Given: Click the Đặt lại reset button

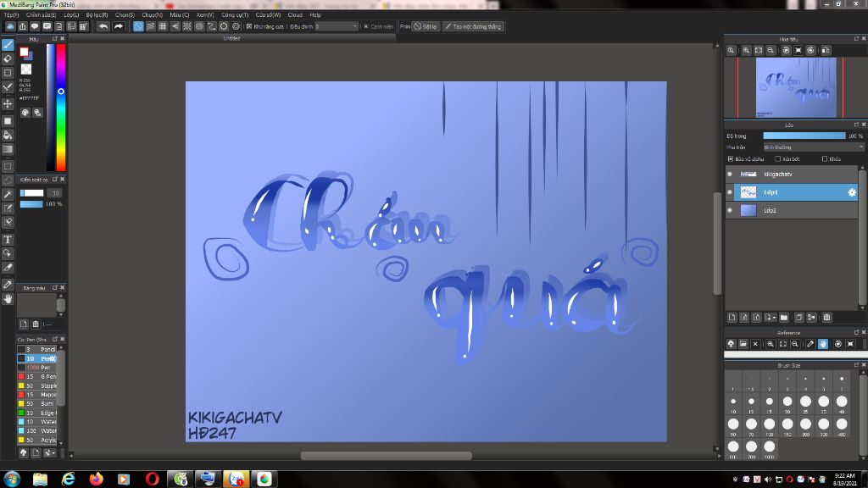Looking at the screenshot, I should click(x=426, y=26).
